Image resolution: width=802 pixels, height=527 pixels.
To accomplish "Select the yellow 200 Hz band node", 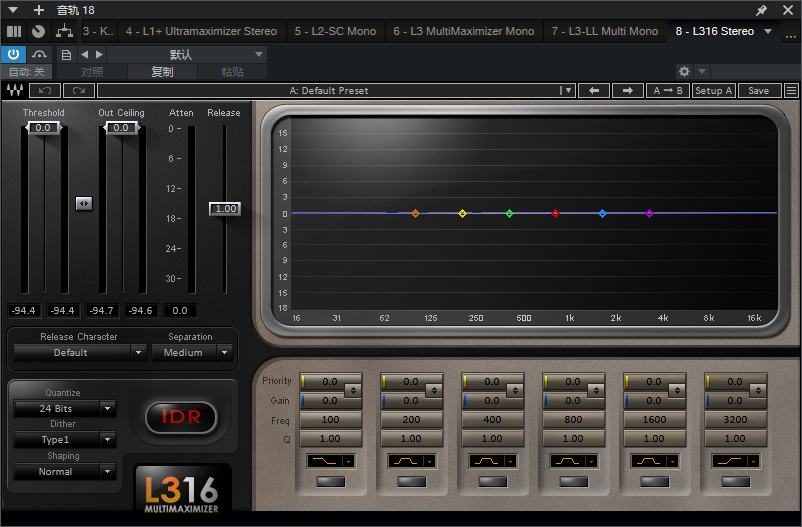I will (462, 213).
